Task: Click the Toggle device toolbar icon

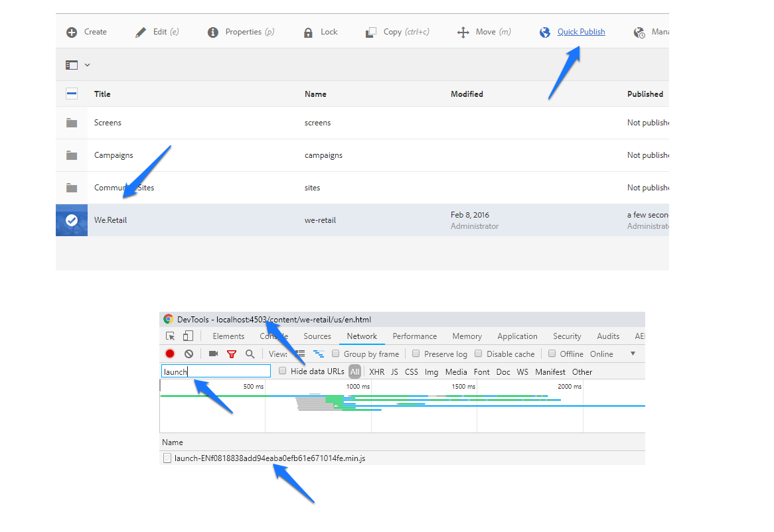Action: [x=187, y=336]
